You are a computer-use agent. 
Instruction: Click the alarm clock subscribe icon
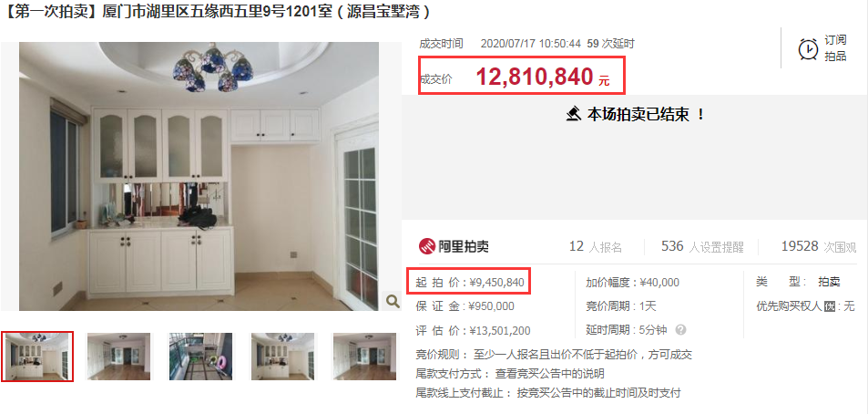pos(808,48)
